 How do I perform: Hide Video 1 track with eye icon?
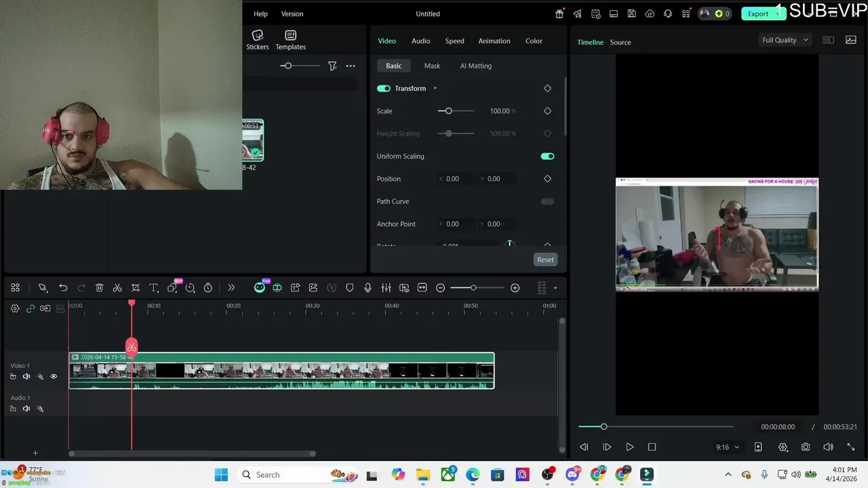[54, 376]
